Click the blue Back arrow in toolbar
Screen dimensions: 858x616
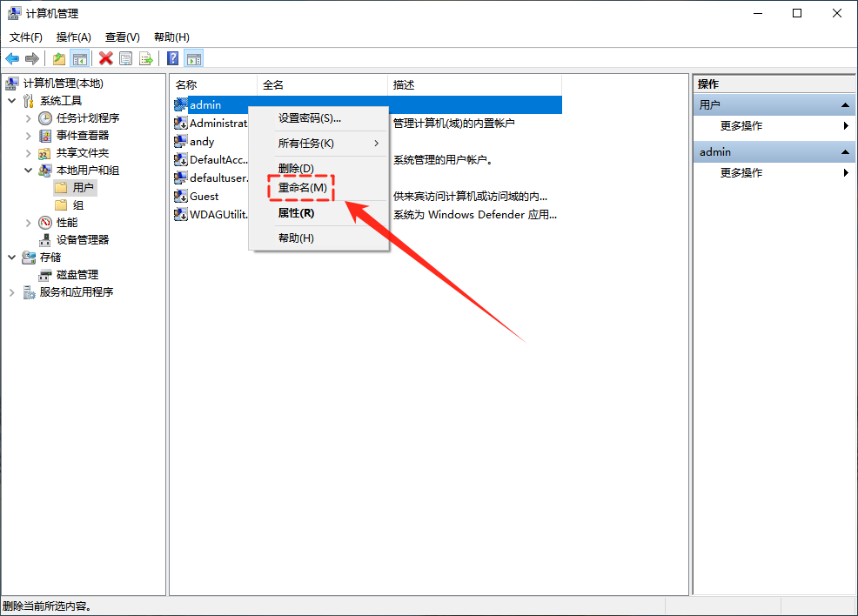(12, 58)
